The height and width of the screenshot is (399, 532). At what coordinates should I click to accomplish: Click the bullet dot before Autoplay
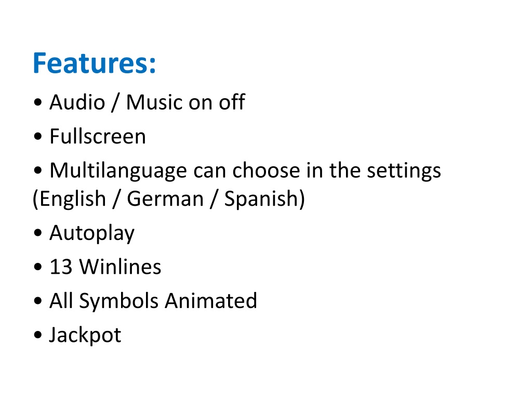coord(38,233)
